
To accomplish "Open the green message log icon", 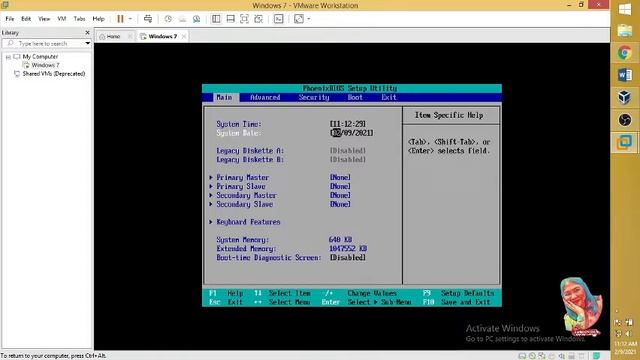I will (x=596, y=356).
